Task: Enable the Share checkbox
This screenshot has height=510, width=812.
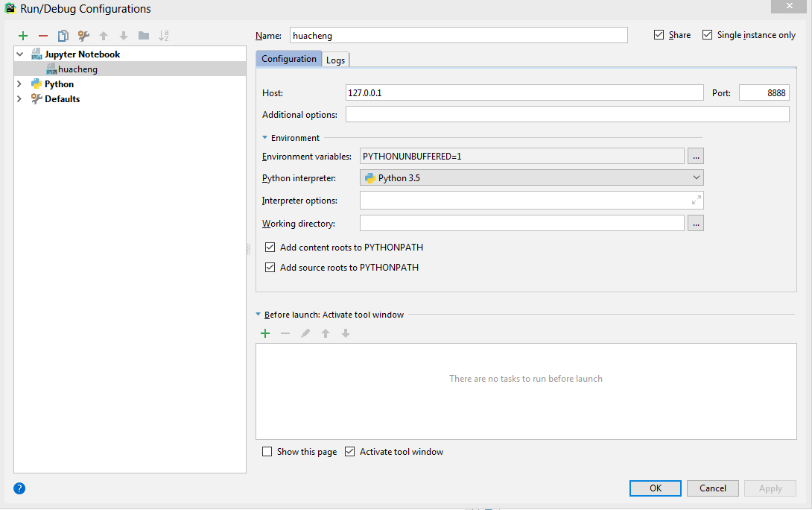Action: click(x=659, y=34)
